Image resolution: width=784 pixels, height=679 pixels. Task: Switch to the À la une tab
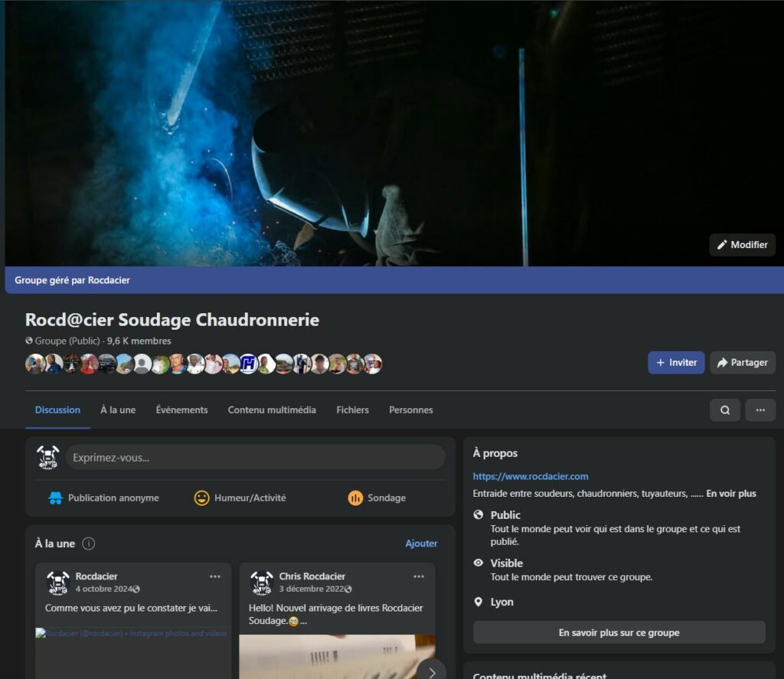click(118, 410)
